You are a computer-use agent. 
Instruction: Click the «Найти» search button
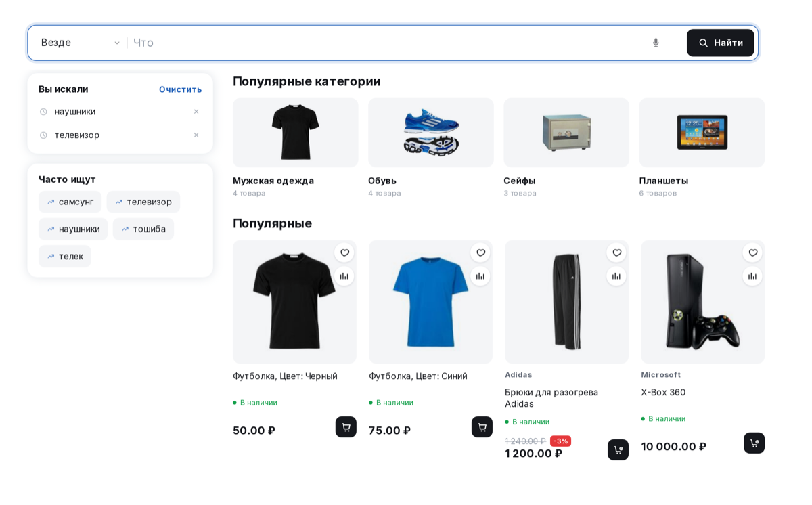pyautogui.click(x=720, y=43)
